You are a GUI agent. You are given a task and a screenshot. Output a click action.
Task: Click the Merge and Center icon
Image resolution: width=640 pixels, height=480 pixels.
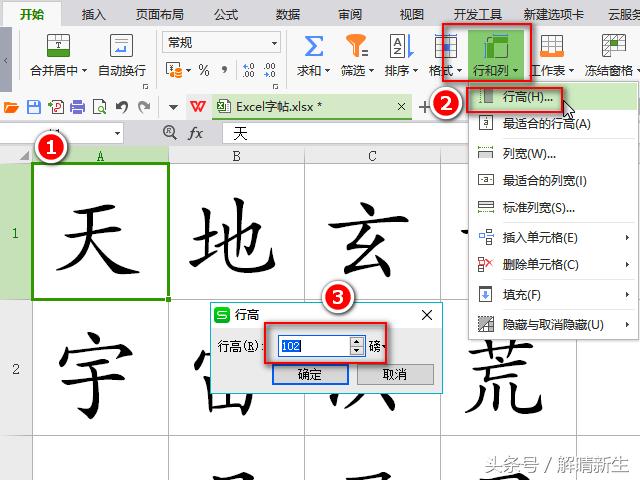click(x=58, y=45)
